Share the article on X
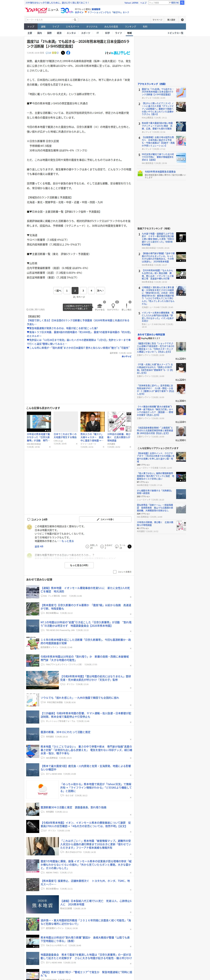 pyautogui.click(x=63, y=53)
